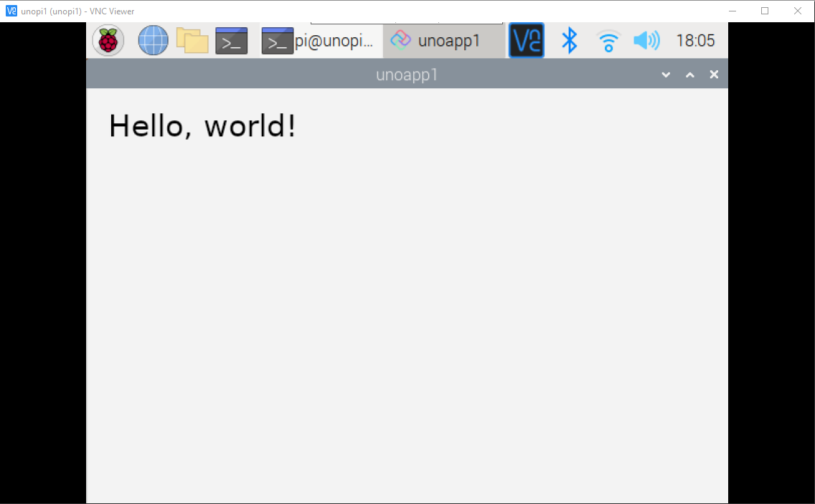Maximize unoapp1 using the up arrow

pos(689,74)
